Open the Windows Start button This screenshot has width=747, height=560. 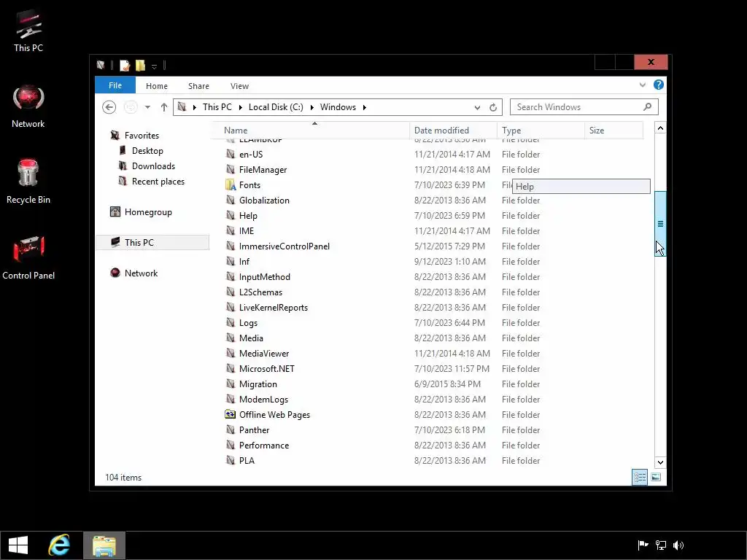(x=18, y=545)
